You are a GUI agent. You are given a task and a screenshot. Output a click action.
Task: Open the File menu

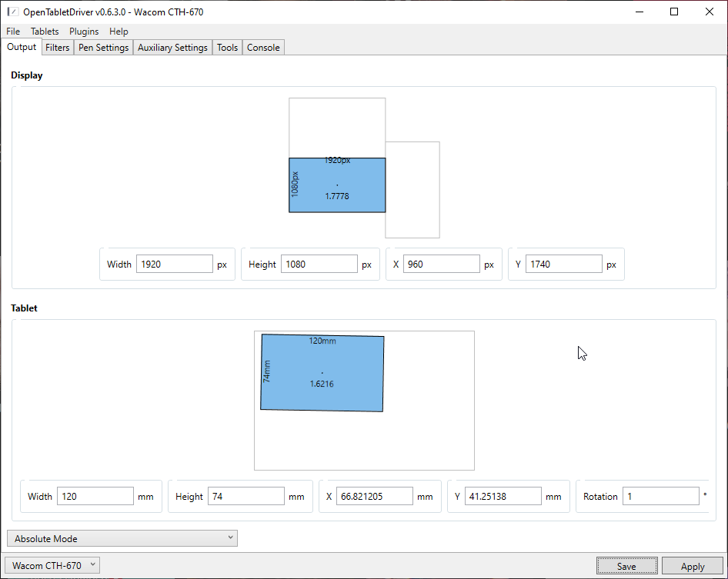(x=13, y=32)
